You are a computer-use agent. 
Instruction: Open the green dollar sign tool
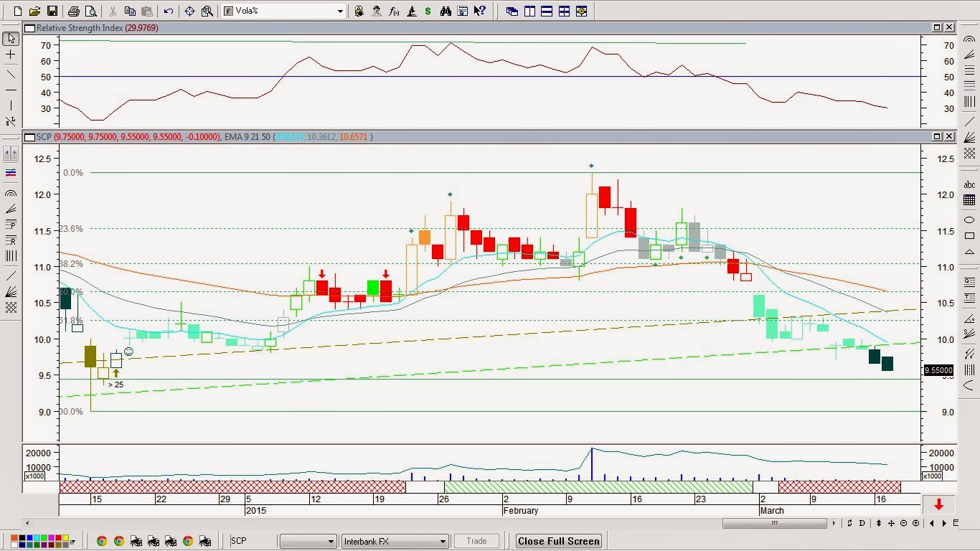(428, 11)
